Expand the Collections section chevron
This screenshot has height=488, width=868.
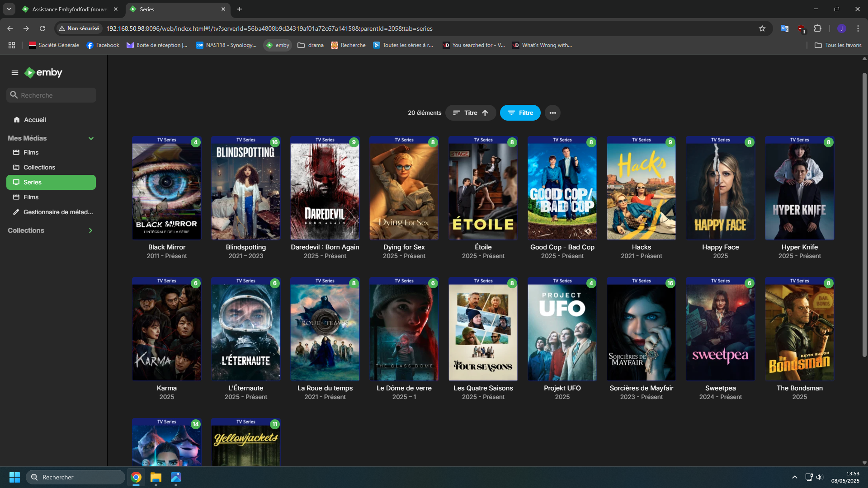click(90, 230)
